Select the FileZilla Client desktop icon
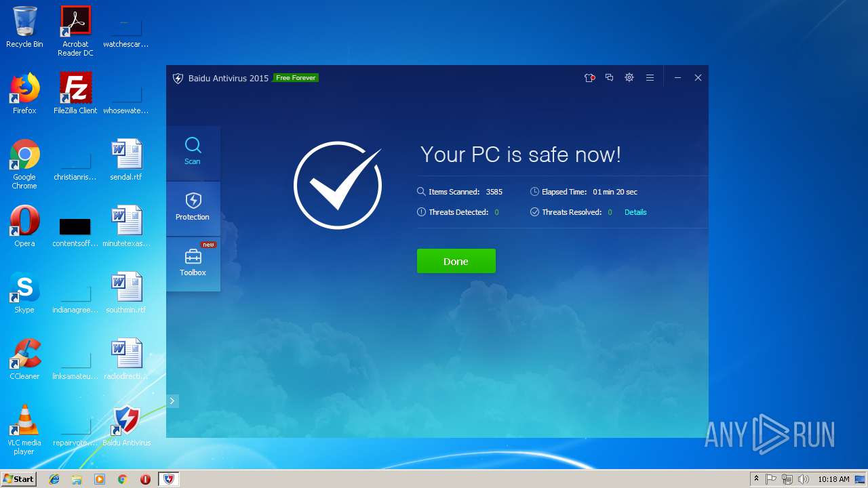 (x=75, y=94)
